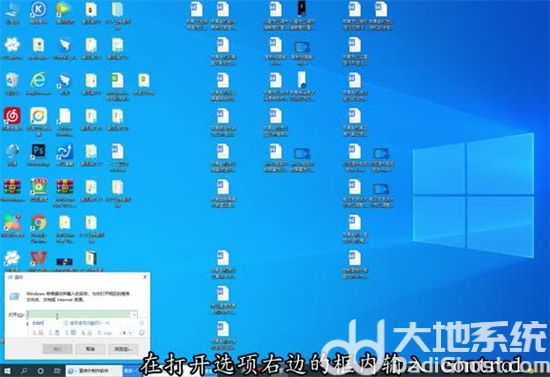Open Cortana circle on the taskbar
Image resolution: width=550 pixels, height=377 pixels.
[x=41, y=371]
